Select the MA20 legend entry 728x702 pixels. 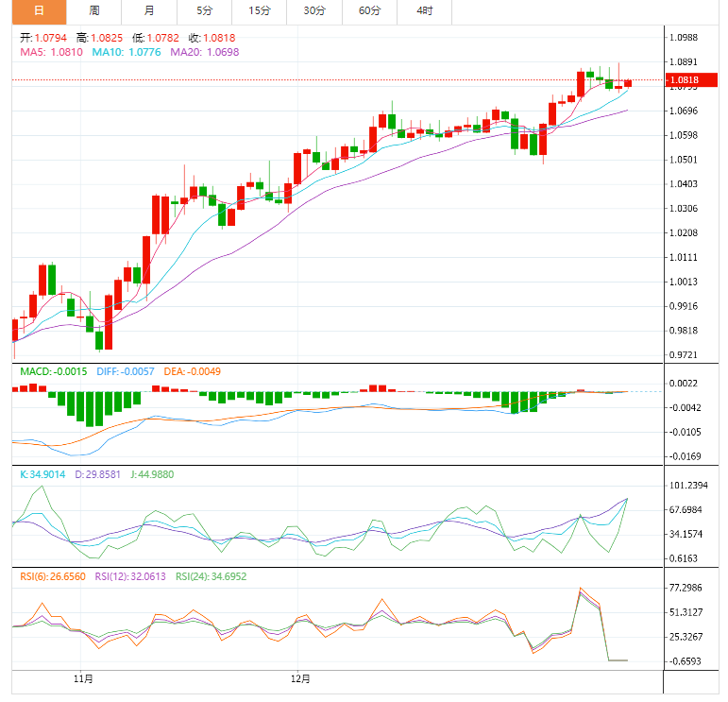(204, 52)
